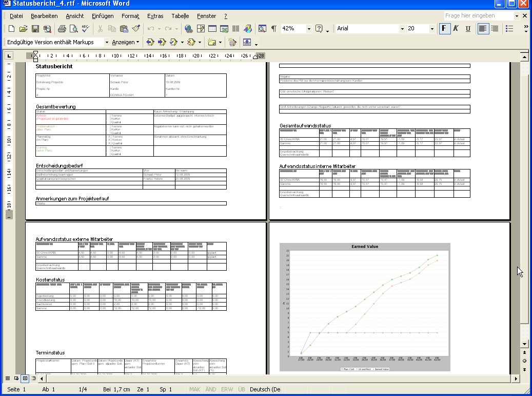This screenshot has width=532, height=396.
Task: Insert a table using the toolbar icon
Action: [212, 29]
